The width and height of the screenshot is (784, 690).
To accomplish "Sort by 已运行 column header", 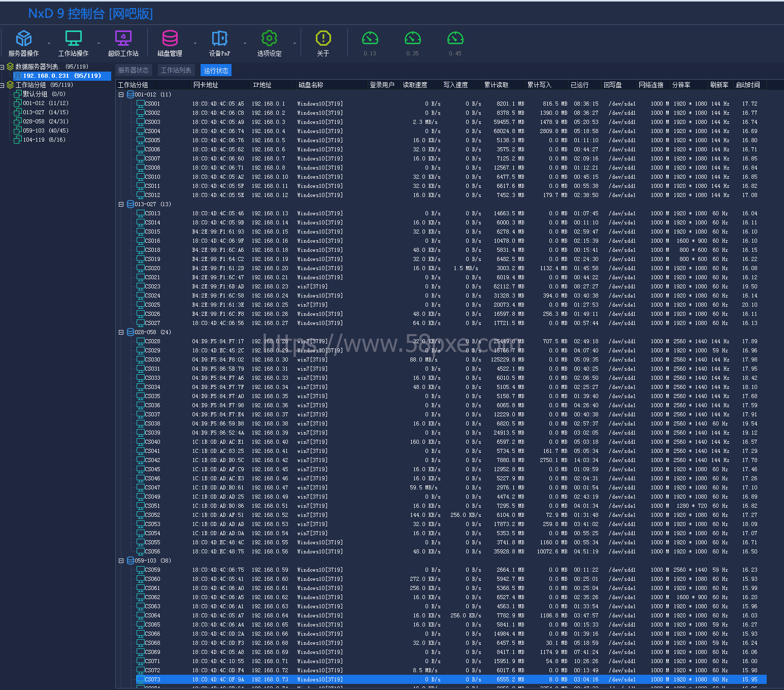I will 585,85.
